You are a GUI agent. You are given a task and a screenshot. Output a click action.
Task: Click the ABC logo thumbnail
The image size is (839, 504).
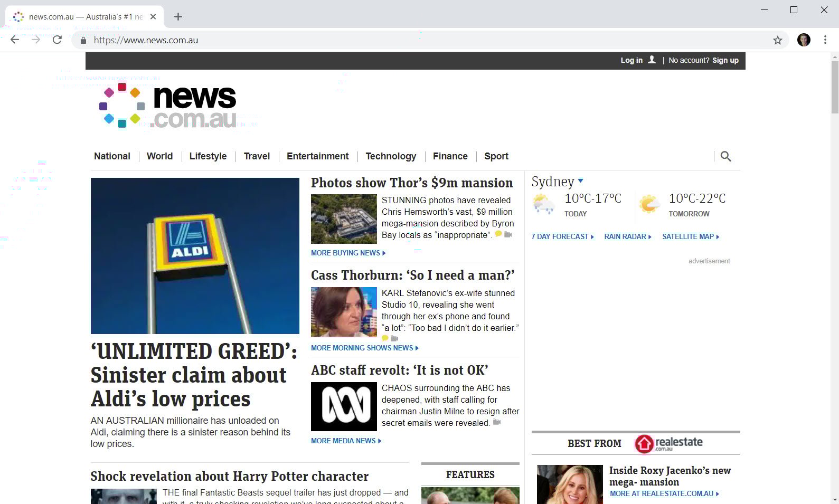344,406
